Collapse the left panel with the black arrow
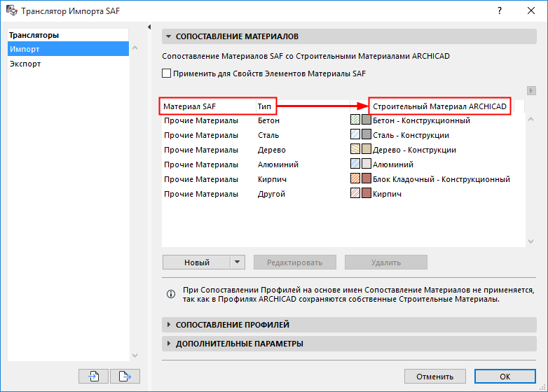 [x=149, y=27]
